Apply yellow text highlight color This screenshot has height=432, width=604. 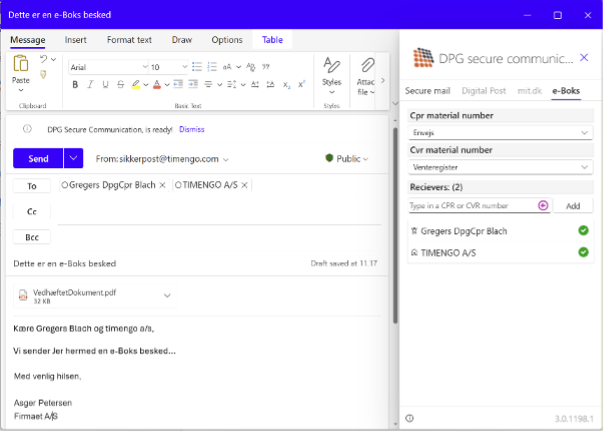pos(136,84)
